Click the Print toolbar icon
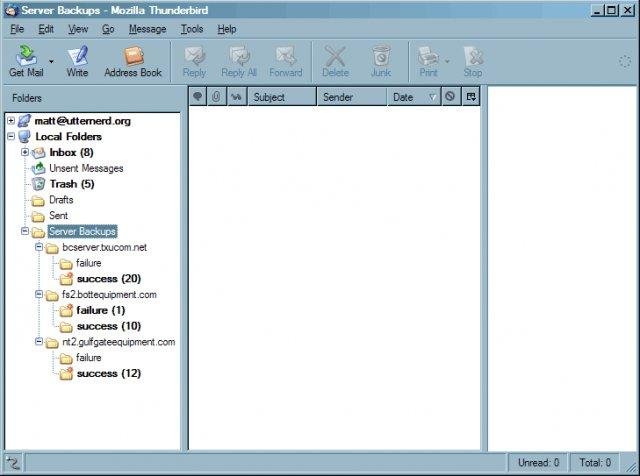 click(428, 61)
